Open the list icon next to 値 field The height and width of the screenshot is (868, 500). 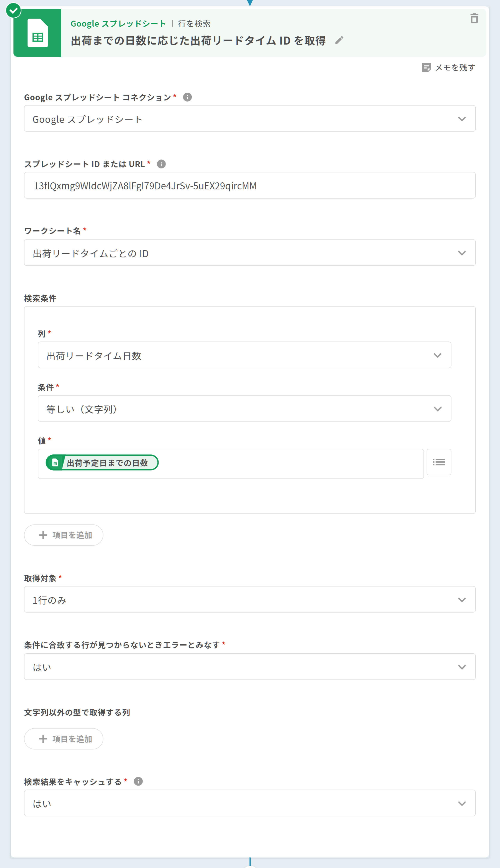[x=438, y=462]
